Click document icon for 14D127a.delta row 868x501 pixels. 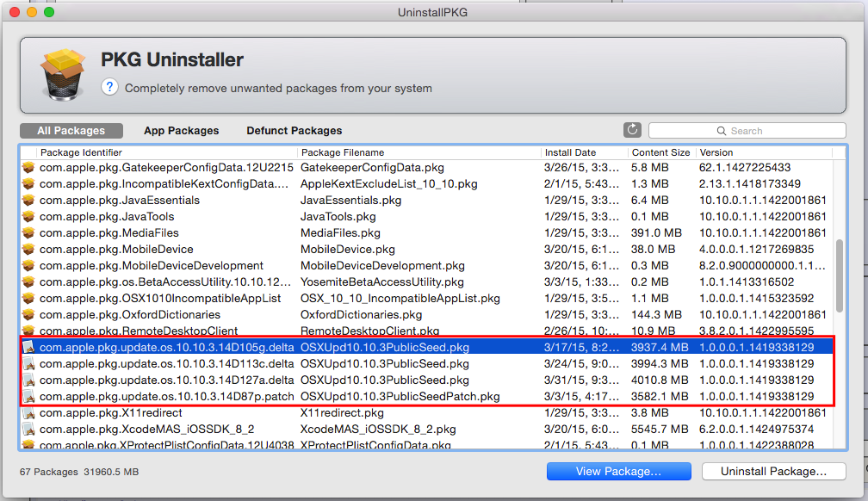28,380
